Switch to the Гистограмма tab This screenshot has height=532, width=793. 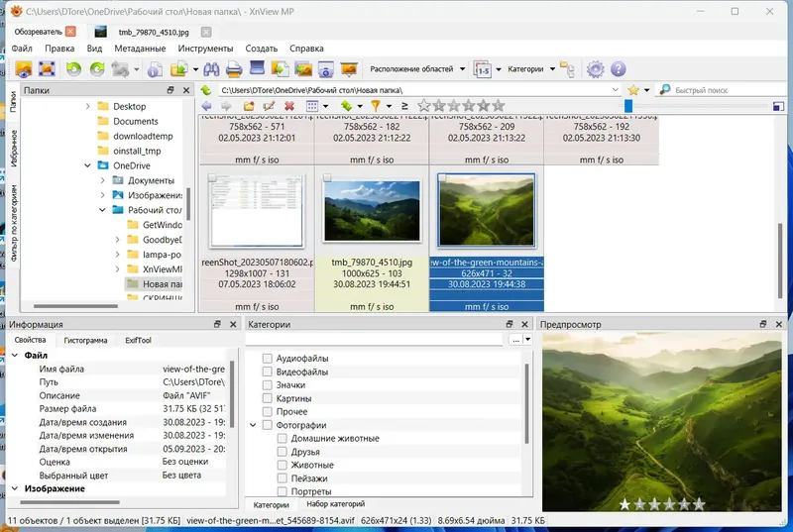[x=85, y=340]
